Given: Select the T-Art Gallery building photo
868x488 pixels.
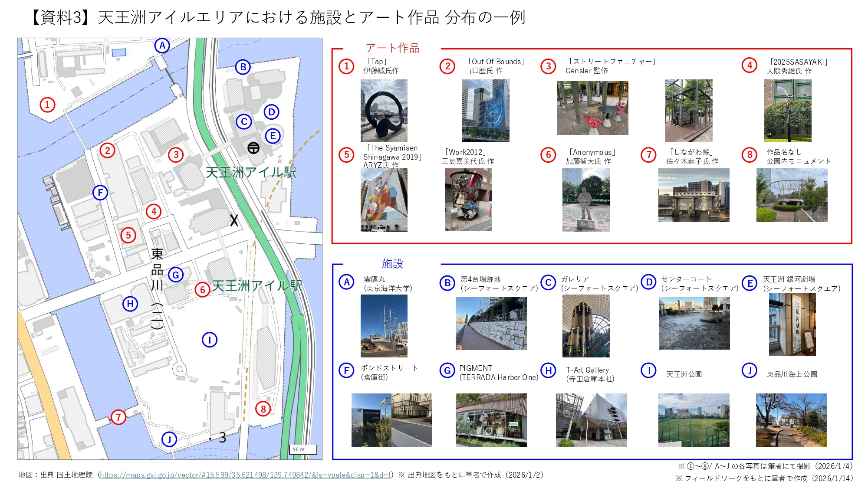Looking at the screenshot, I should 591,420.
